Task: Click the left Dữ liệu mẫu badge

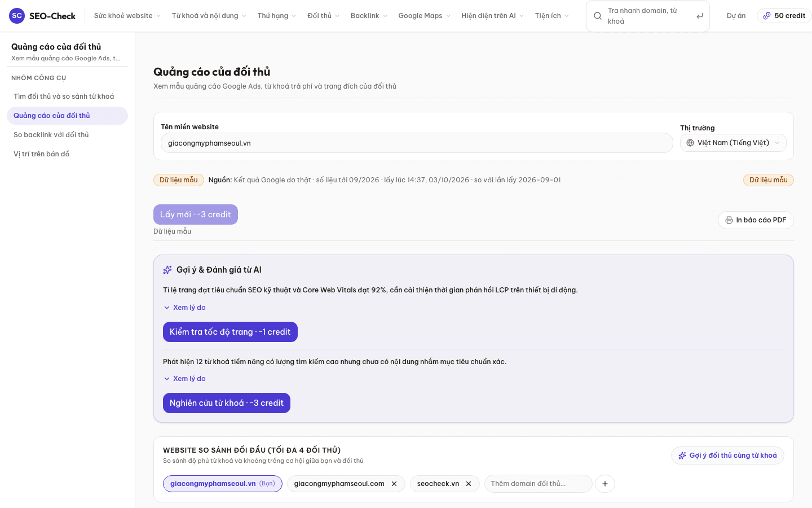Action: 179,180
